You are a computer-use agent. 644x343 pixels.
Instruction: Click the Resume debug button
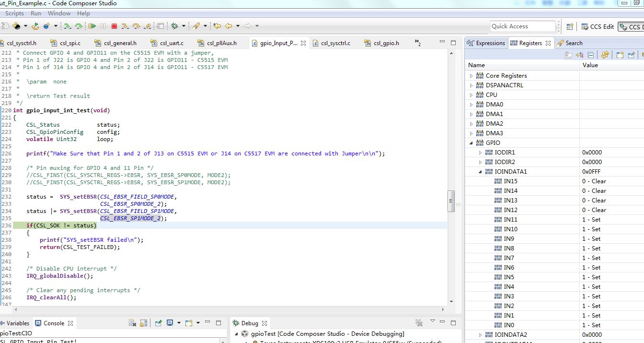tap(92, 26)
